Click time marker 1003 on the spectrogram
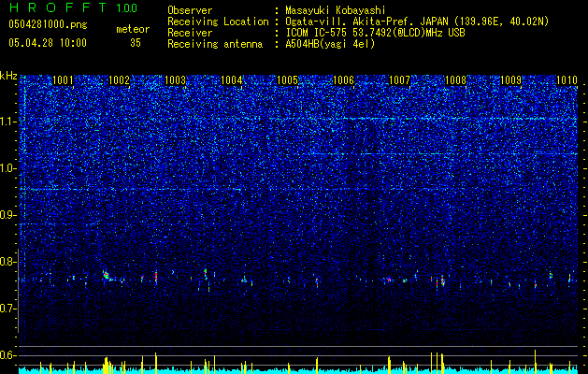588x374 pixels. (x=175, y=80)
